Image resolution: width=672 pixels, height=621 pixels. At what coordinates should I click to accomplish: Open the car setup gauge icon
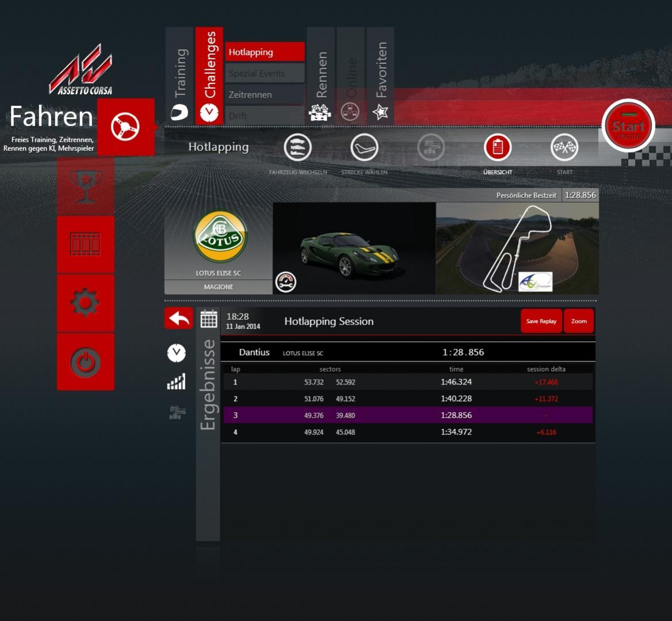[286, 283]
